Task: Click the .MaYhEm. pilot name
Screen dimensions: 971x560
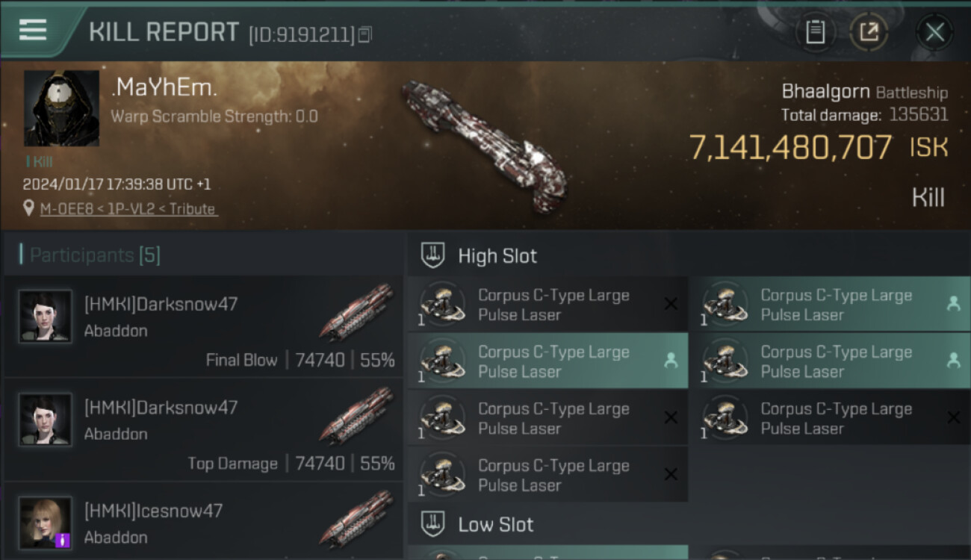Action: coord(164,88)
